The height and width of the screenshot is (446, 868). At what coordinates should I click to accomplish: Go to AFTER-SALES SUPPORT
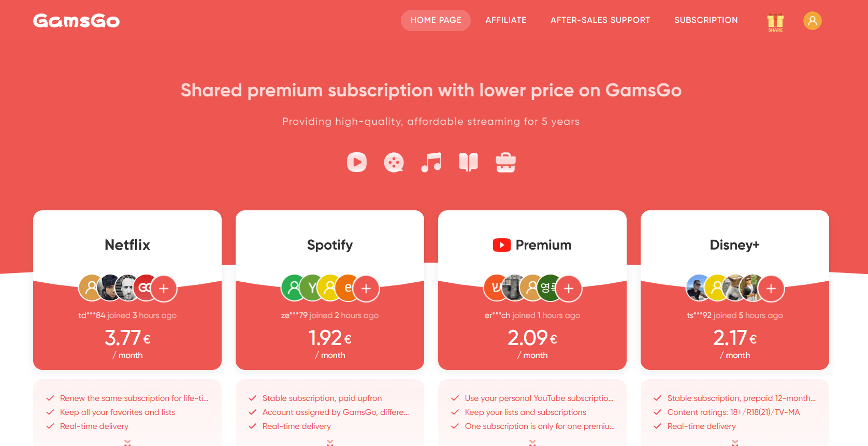tap(600, 20)
